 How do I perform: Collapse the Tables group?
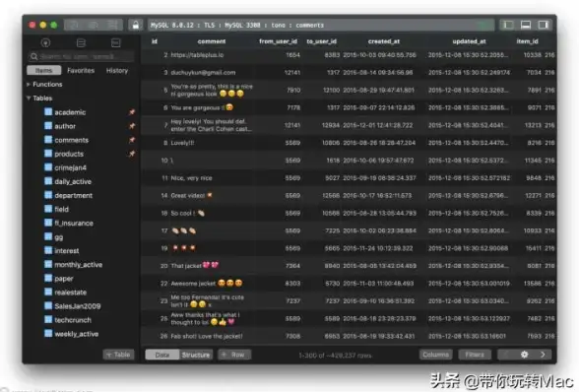click(x=28, y=98)
